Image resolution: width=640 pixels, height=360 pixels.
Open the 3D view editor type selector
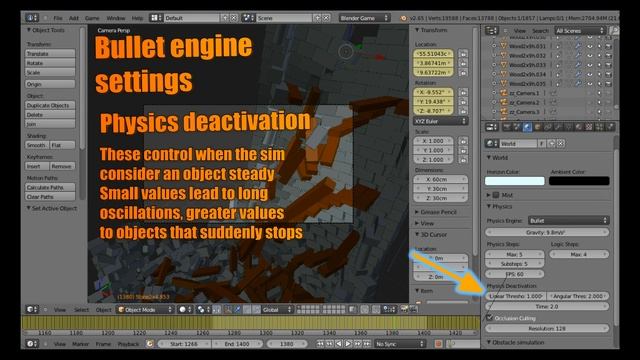tap(32, 310)
